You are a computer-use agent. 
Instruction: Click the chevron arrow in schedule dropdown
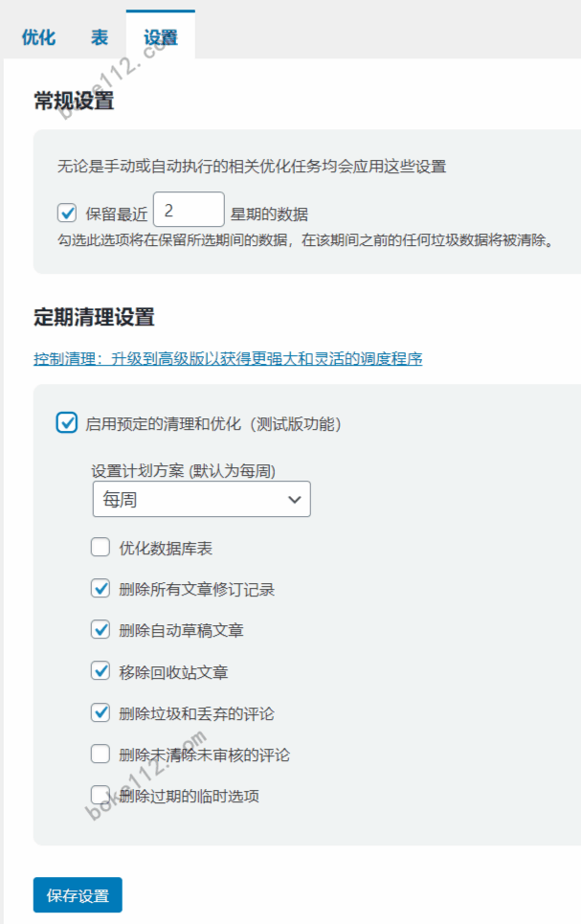pyautogui.click(x=295, y=500)
